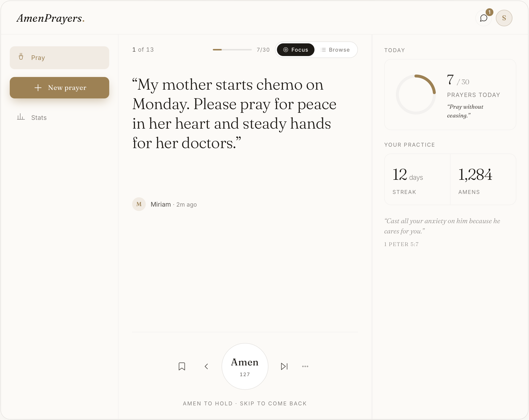529x420 pixels.
Task: Switch to Focus mode
Action: (295, 50)
